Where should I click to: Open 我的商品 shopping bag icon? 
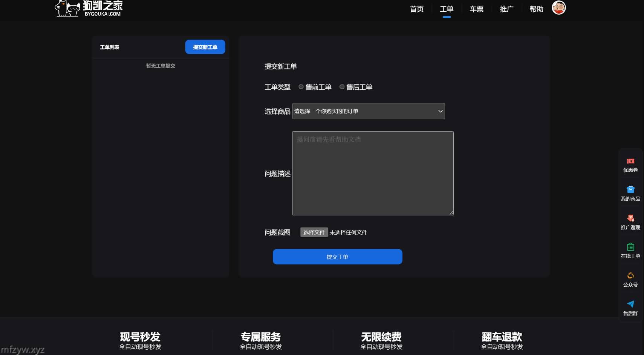point(630,189)
